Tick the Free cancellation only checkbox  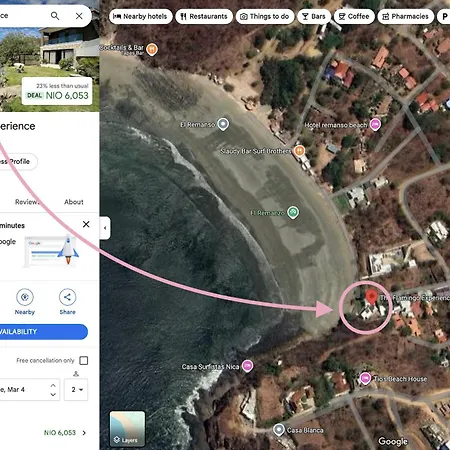[x=84, y=360]
